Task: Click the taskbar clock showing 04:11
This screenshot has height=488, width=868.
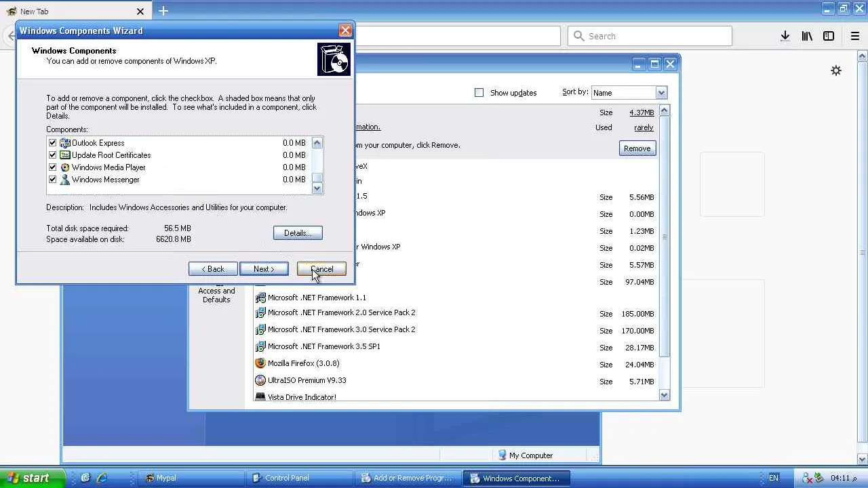Action: (844, 478)
